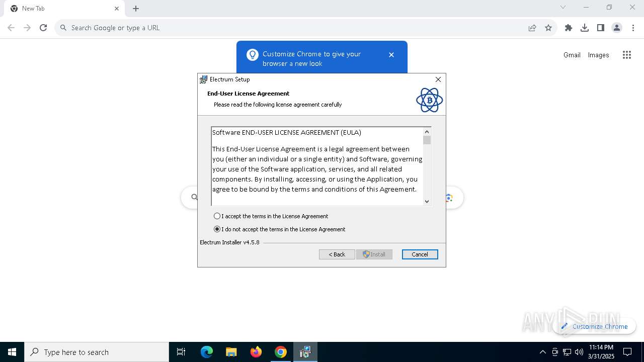This screenshot has height=362, width=644.
Task: Click the share page icon in address bar
Action: (532, 28)
